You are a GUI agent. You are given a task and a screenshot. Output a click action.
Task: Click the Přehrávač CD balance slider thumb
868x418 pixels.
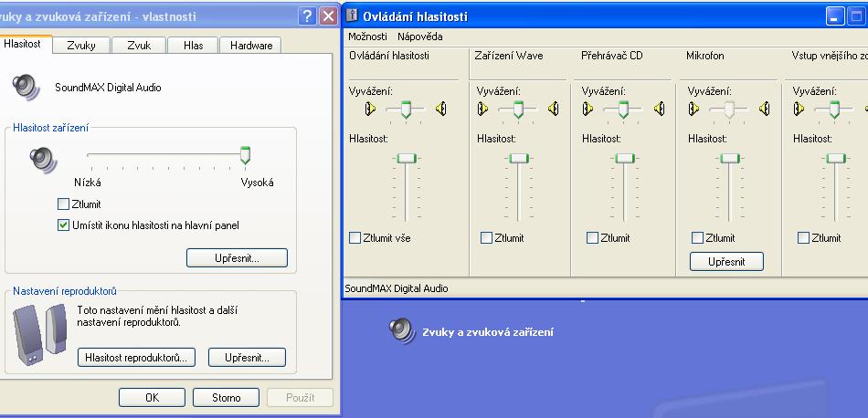coord(623,110)
